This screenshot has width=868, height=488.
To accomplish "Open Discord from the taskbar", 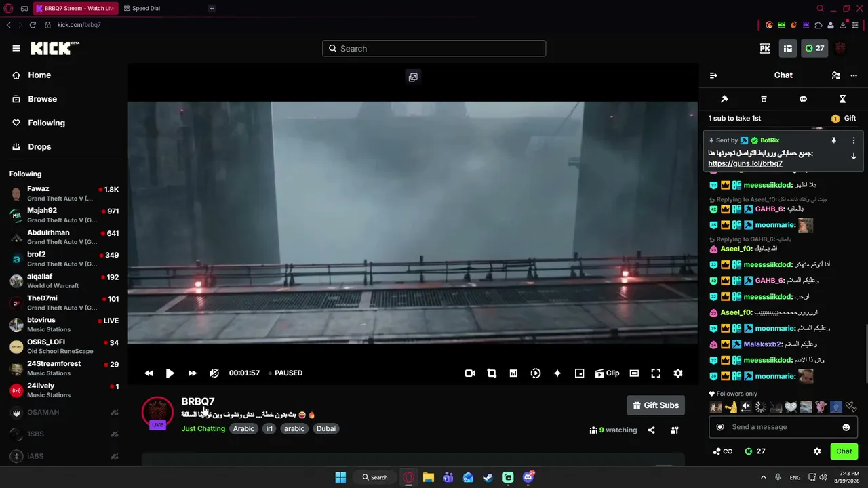I will click(x=528, y=477).
